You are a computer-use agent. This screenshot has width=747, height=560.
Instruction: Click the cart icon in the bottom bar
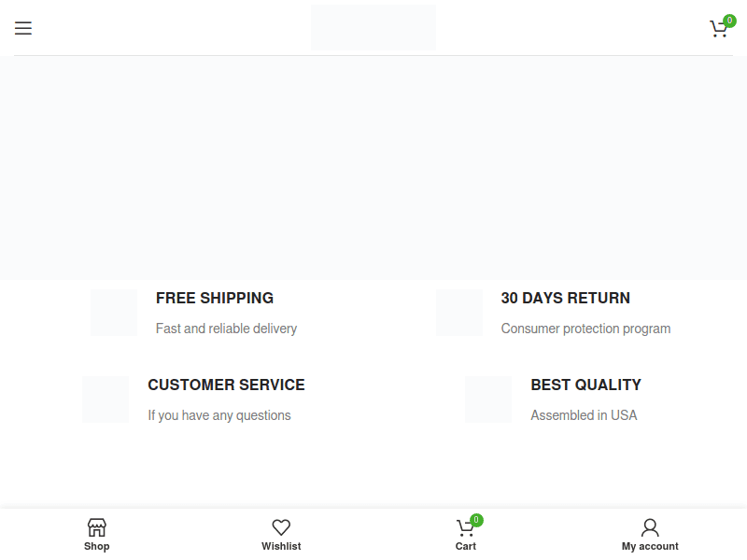point(465,527)
